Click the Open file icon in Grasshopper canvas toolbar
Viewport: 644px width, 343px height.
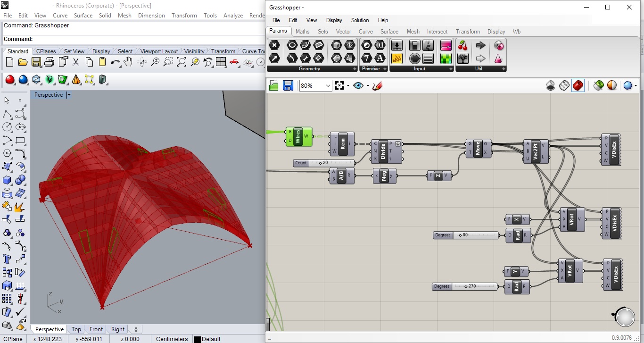point(274,85)
